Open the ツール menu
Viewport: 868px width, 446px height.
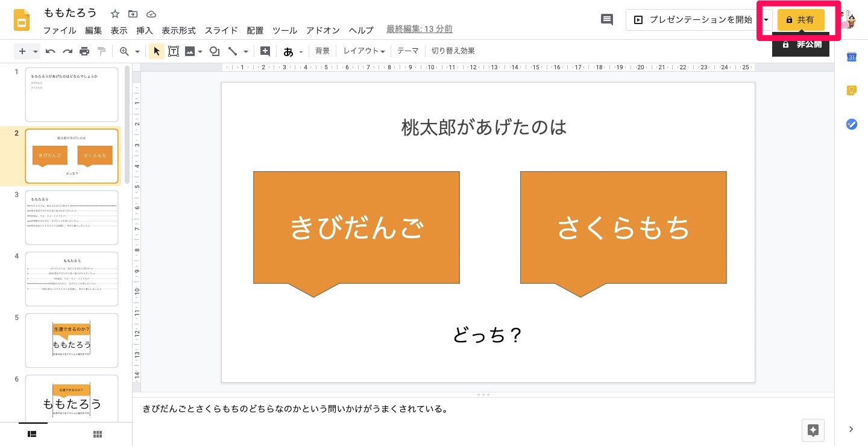[285, 30]
